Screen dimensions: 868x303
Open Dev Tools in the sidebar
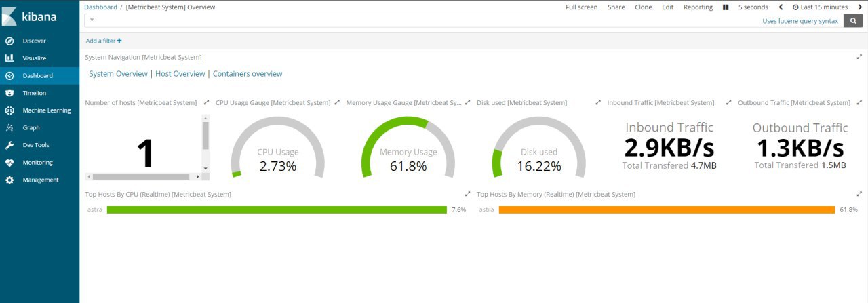[39, 145]
